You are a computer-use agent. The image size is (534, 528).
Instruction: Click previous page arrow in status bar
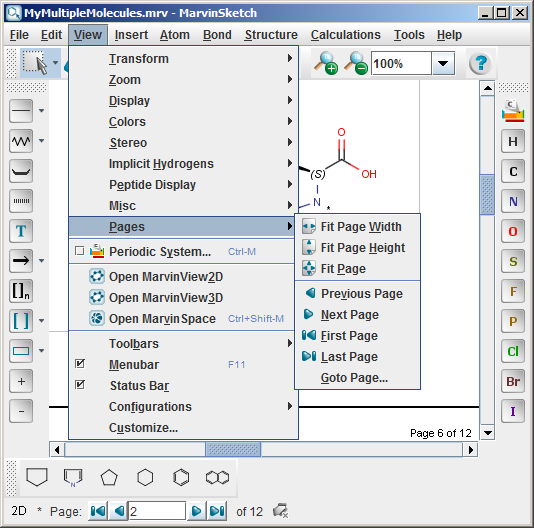(118, 511)
